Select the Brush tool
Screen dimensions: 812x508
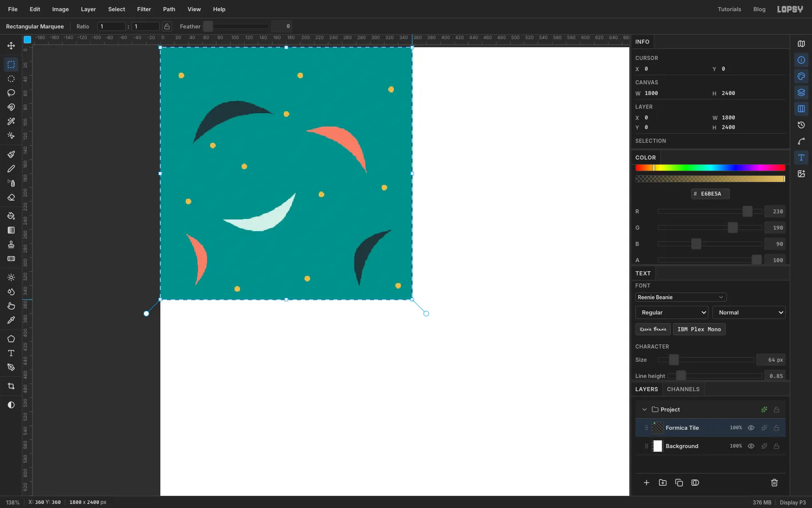pos(11,154)
